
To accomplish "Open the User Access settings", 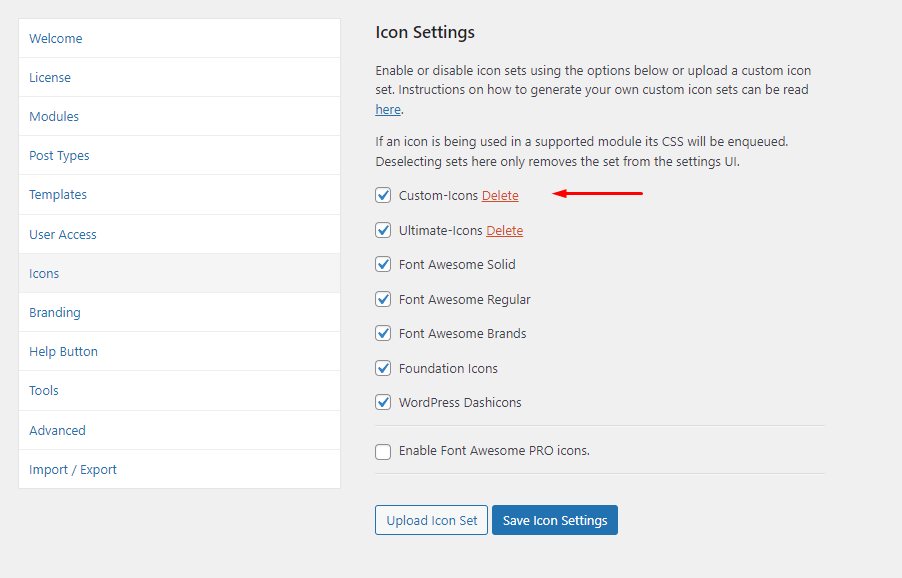I will (x=62, y=234).
